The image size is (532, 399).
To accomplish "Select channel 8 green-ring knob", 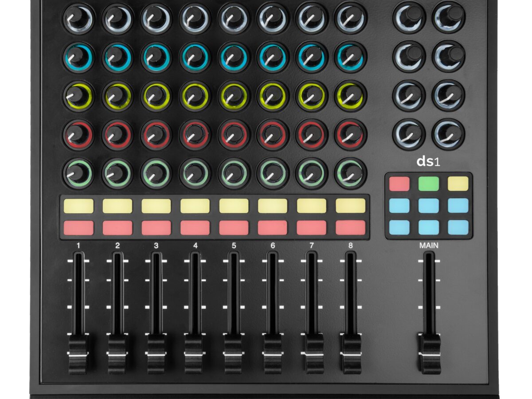I will tap(350, 173).
